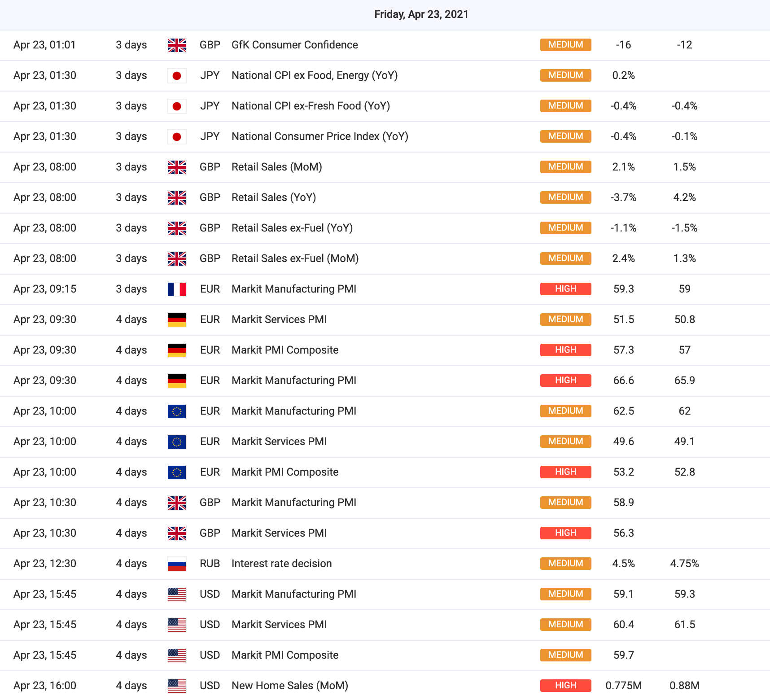Click the UK flag beside Retail Sales (MoM)
The width and height of the screenshot is (770, 700).
pyautogui.click(x=177, y=167)
